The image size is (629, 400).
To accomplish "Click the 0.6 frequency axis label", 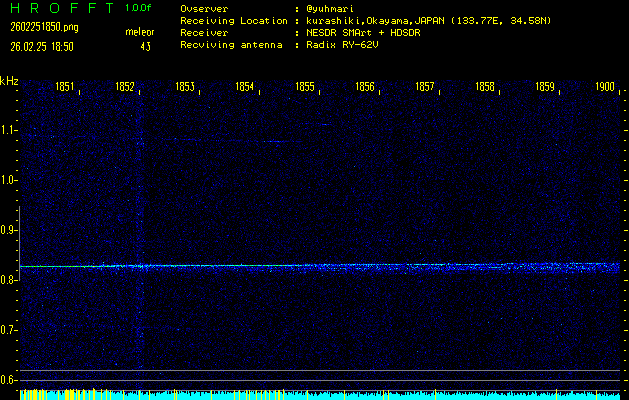I will click(8, 380).
